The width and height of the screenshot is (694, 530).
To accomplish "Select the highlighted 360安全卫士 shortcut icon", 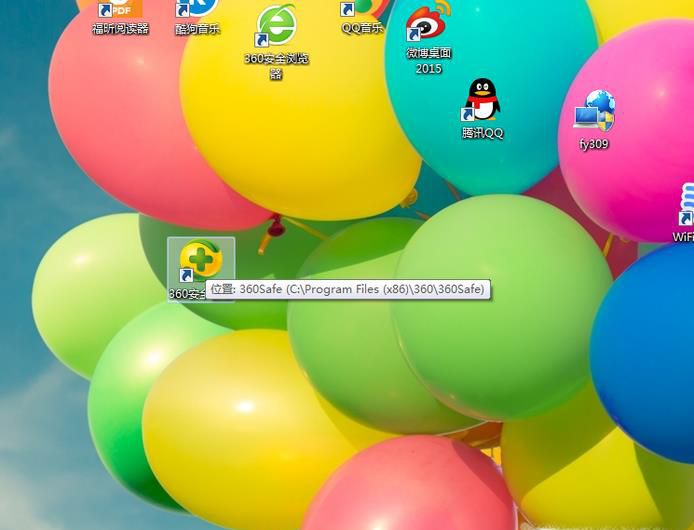I will [x=201, y=261].
